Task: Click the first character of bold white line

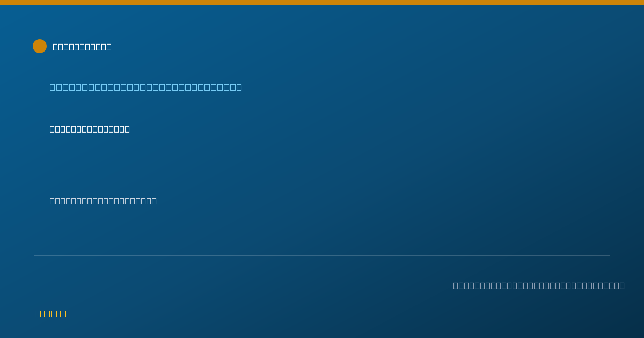Action: pos(52,129)
